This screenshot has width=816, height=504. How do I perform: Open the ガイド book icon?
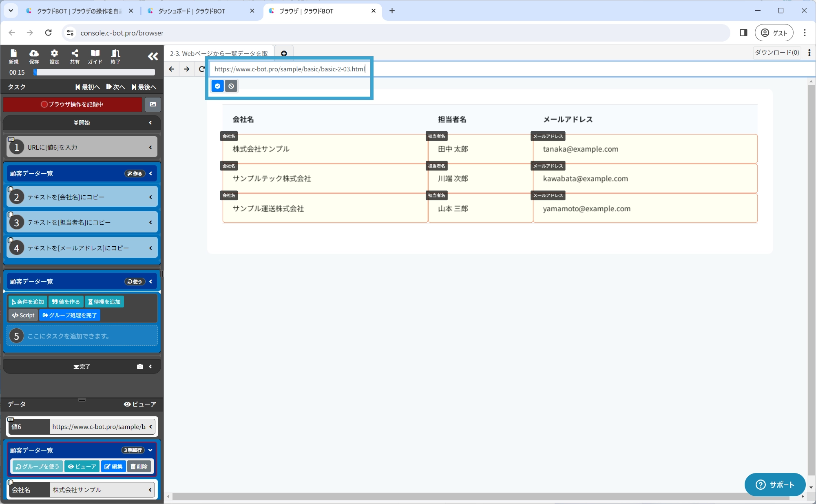95,56
